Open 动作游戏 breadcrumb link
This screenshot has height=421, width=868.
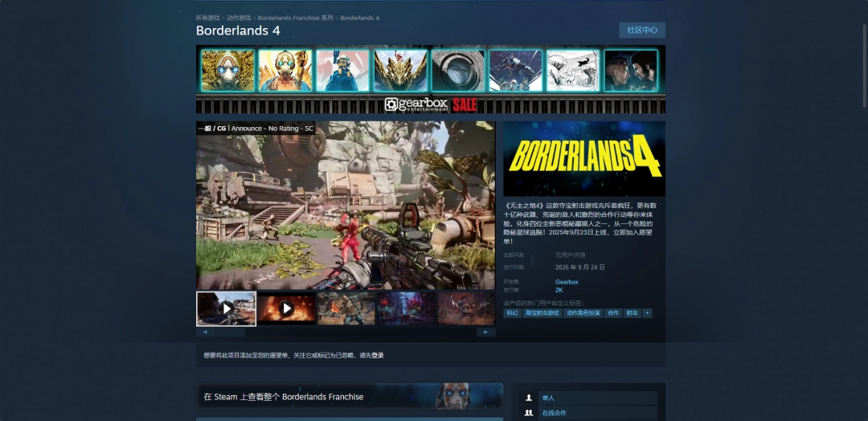[x=239, y=18]
